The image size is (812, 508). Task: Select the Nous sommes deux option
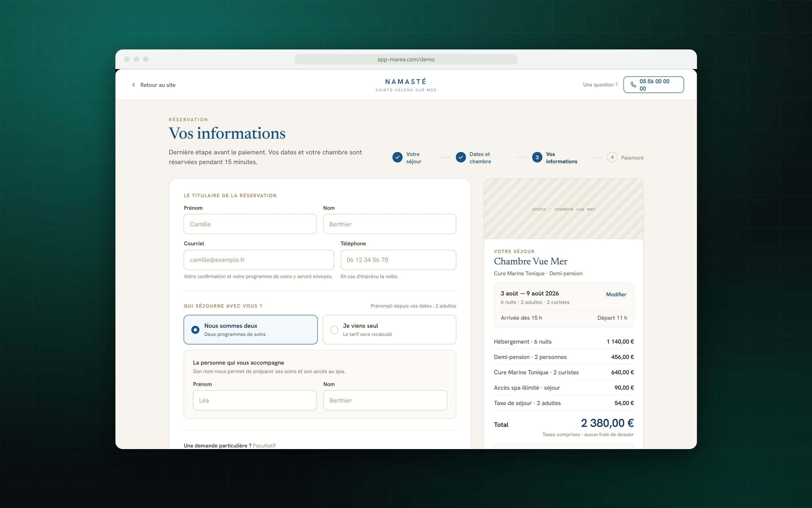pos(251,330)
